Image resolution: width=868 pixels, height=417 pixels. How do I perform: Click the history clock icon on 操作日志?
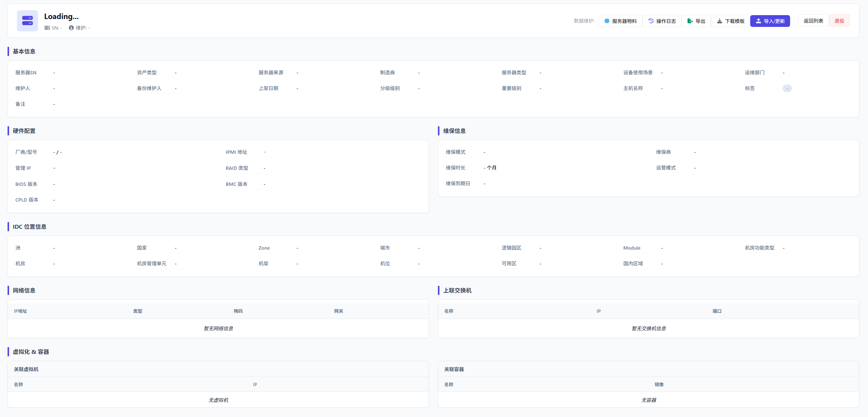coord(651,21)
